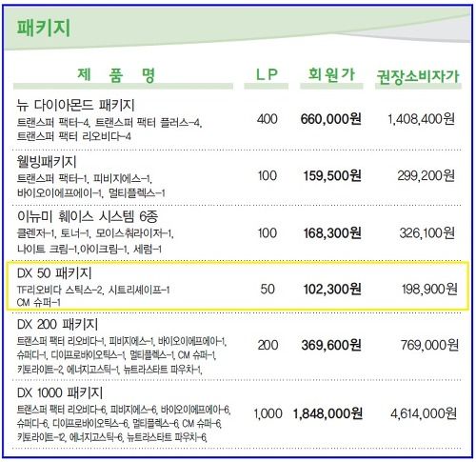Screen dimensions: 476x462
Task: Select the 권장소비자가 column header
Action: coord(418,76)
